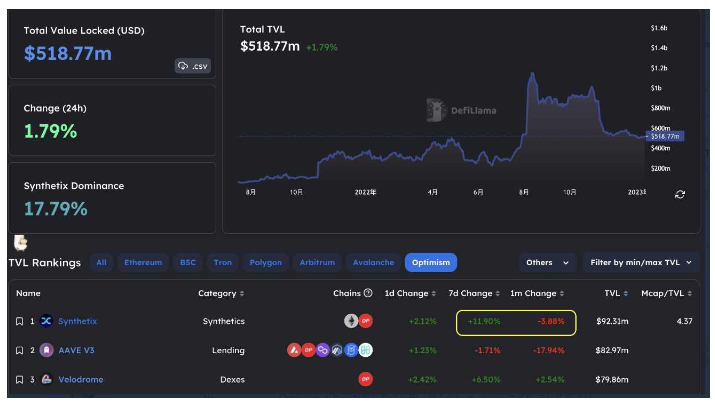This screenshot has width=715, height=403.
Task: Click the refresh icon under the TVL chart
Action: click(x=680, y=195)
